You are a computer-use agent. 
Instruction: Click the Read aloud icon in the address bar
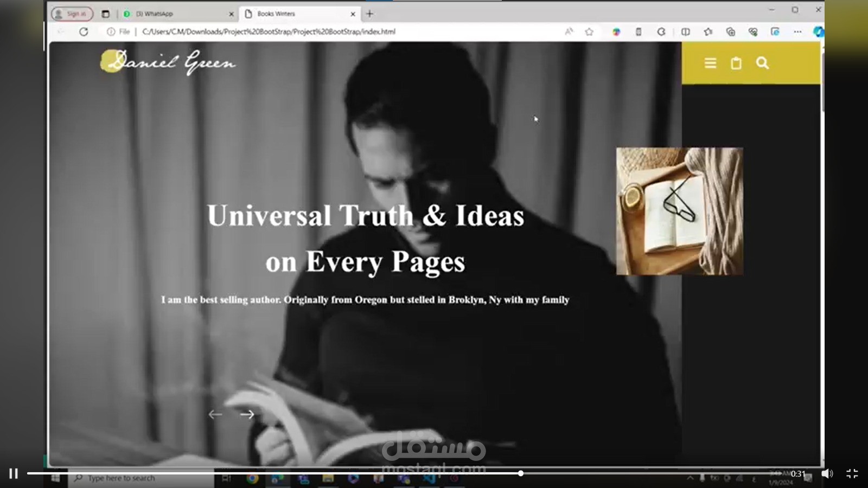pos(569,31)
